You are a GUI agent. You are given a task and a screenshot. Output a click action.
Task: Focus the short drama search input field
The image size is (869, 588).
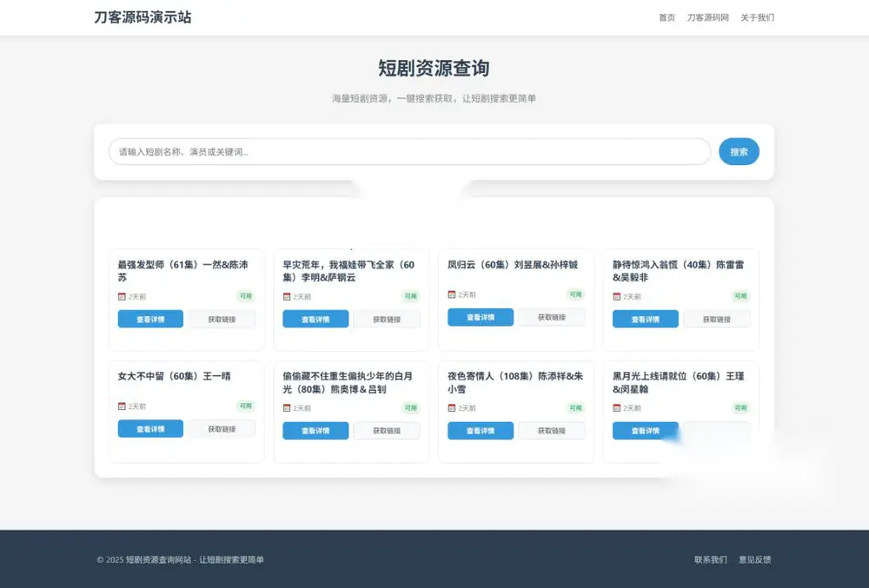[x=409, y=152]
